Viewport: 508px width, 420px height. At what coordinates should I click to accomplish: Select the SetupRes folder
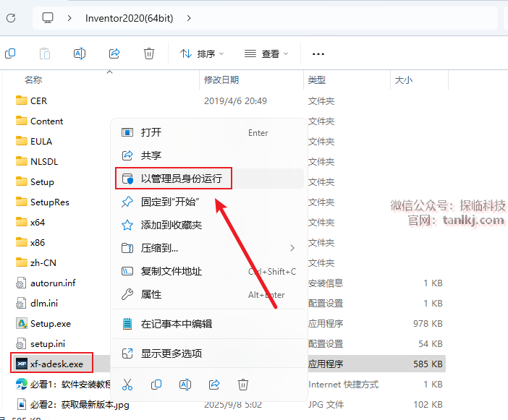(x=43, y=202)
